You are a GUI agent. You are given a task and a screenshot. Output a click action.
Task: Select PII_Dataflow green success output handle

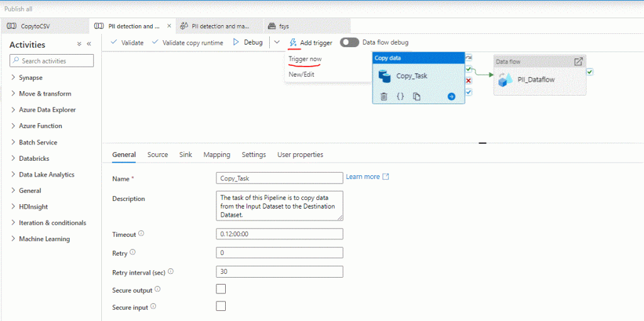coord(589,72)
